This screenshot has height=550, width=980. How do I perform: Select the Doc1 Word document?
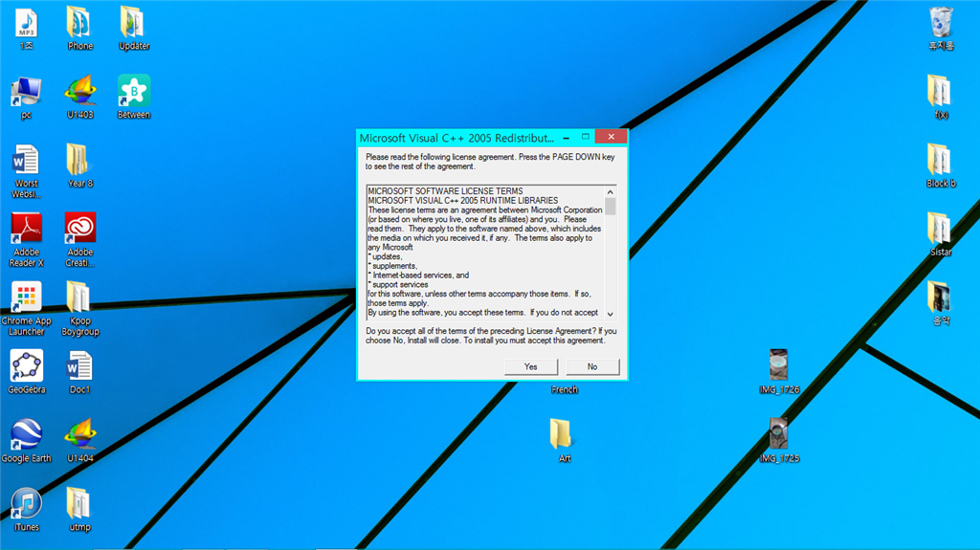click(x=80, y=366)
